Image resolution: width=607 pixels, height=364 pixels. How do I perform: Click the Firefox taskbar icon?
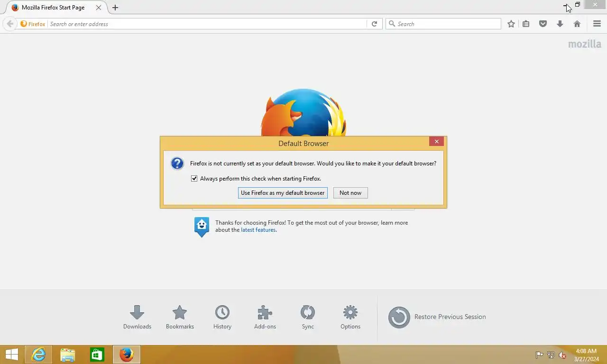[127, 355]
